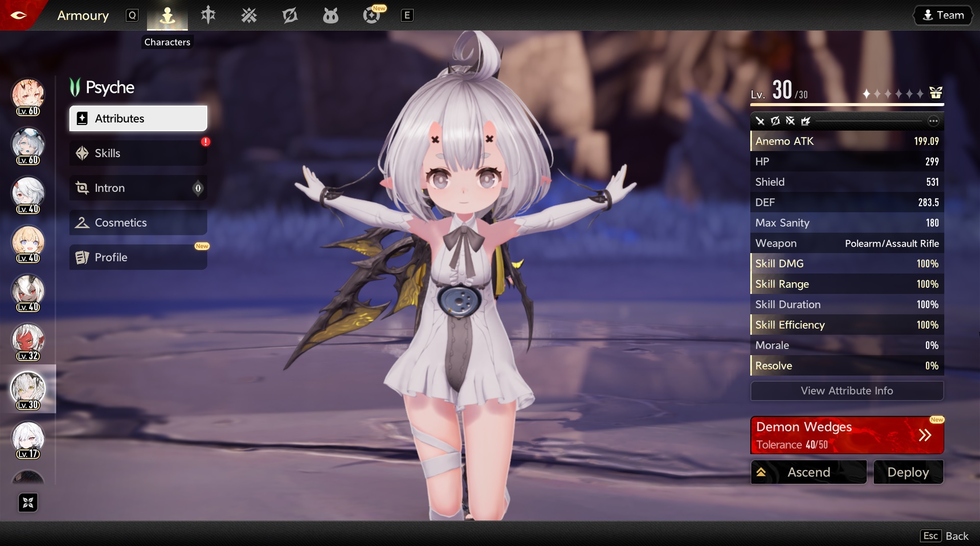
Task: Open the Skills section
Action: pos(138,153)
